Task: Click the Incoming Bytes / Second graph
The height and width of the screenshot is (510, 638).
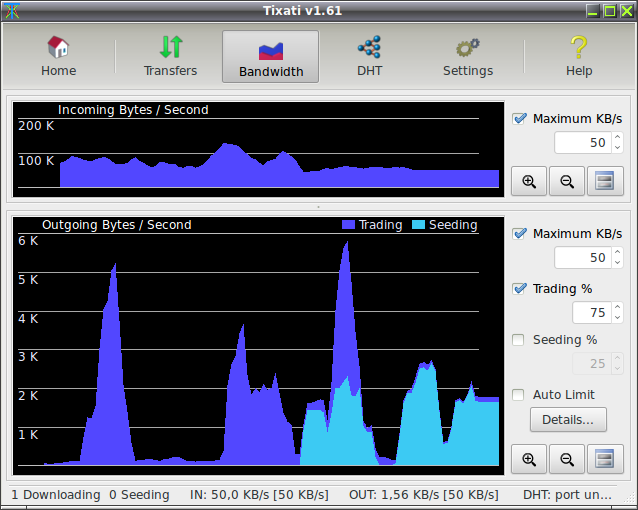Action: click(258, 149)
